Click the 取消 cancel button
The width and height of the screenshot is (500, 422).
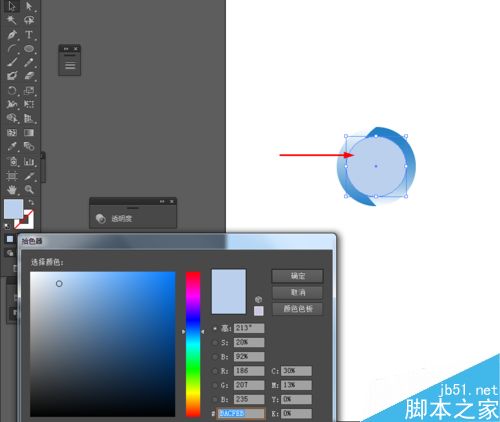click(x=297, y=292)
